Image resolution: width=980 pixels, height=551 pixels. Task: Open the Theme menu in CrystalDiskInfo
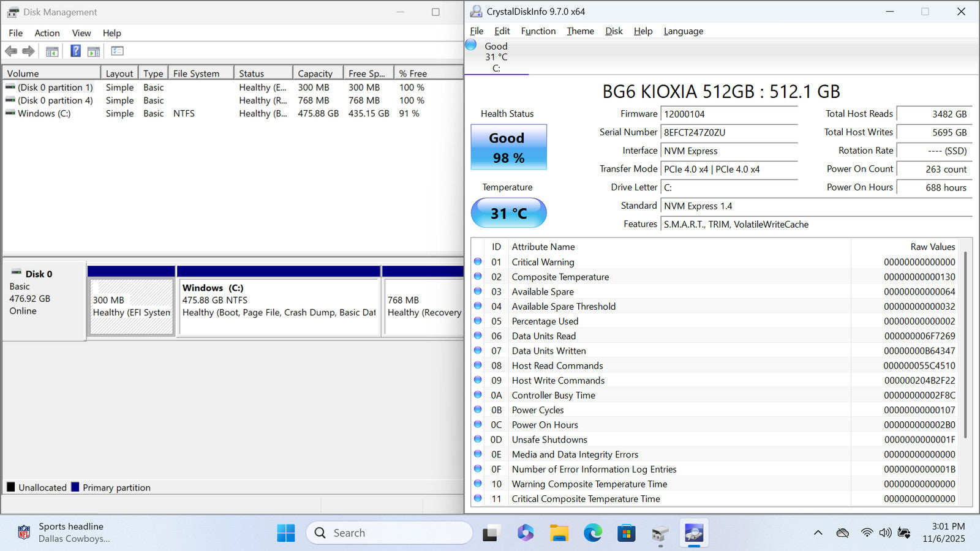pos(580,31)
